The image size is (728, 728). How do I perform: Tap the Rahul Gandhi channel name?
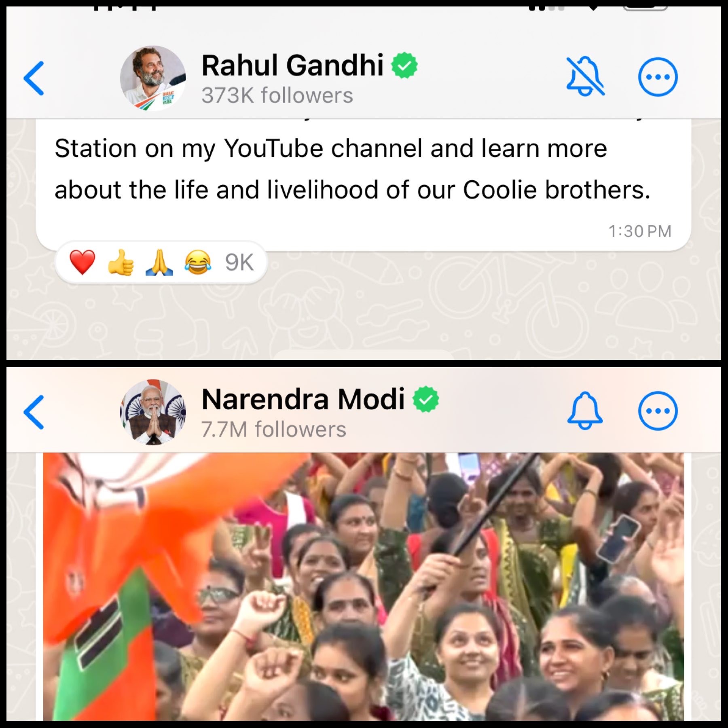(292, 65)
